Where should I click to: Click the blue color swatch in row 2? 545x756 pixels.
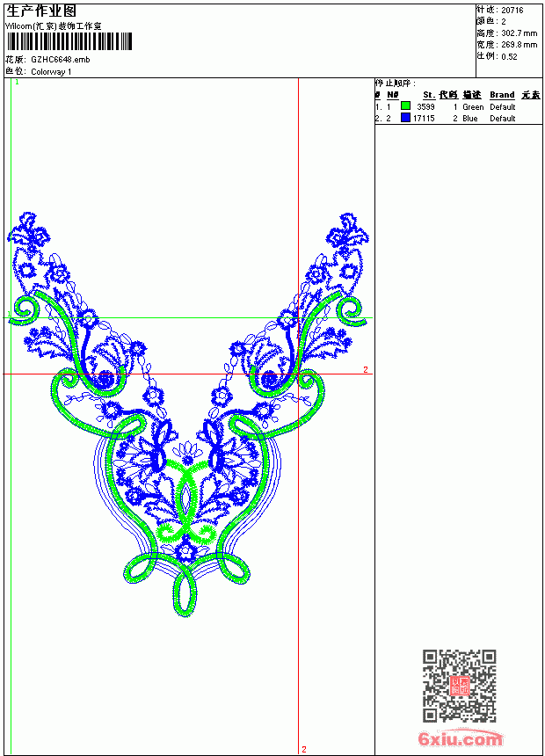pyautogui.click(x=405, y=118)
